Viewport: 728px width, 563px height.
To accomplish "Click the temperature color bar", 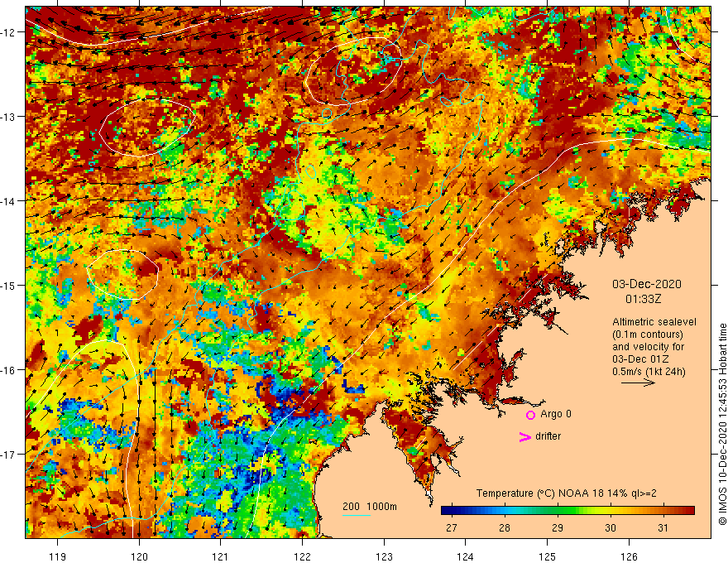I will pyautogui.click(x=568, y=511).
